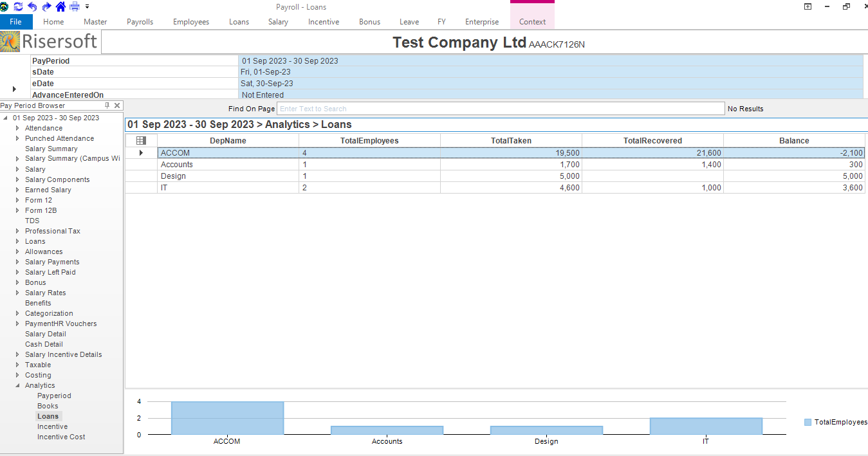Pin the Pay Period Browser panel
This screenshot has width=868, height=456.
pos(107,105)
